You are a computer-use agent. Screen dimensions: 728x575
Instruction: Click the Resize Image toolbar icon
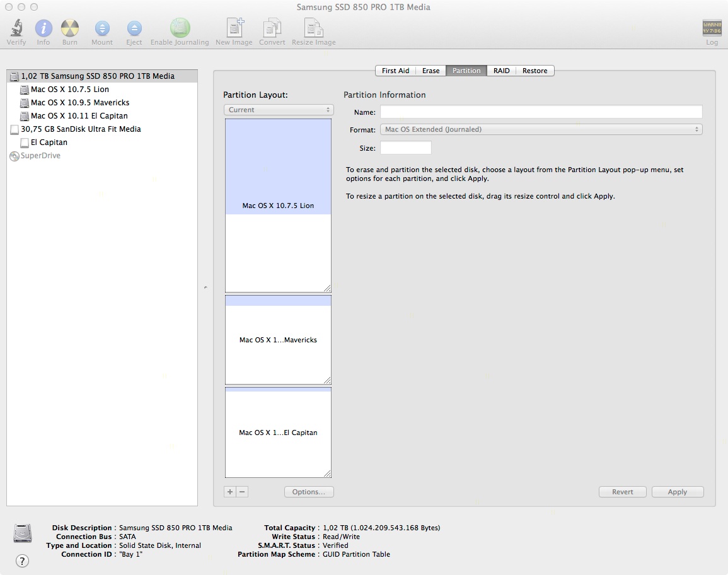313,27
